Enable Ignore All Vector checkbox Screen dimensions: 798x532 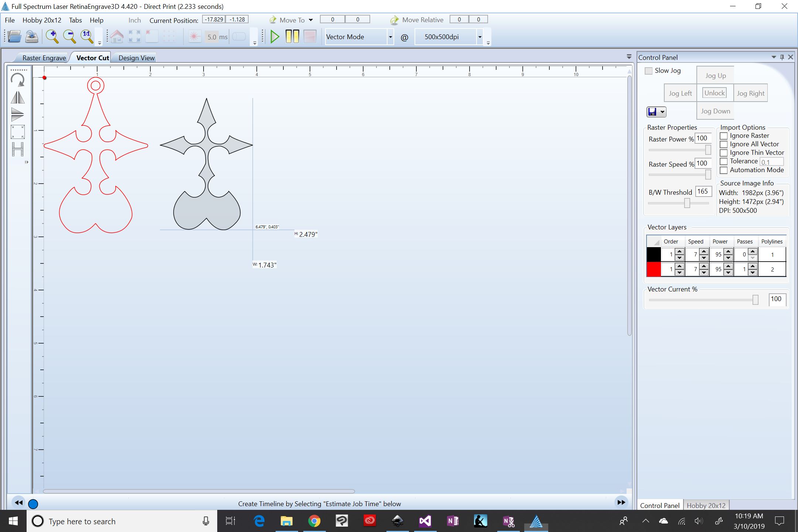[724, 144]
